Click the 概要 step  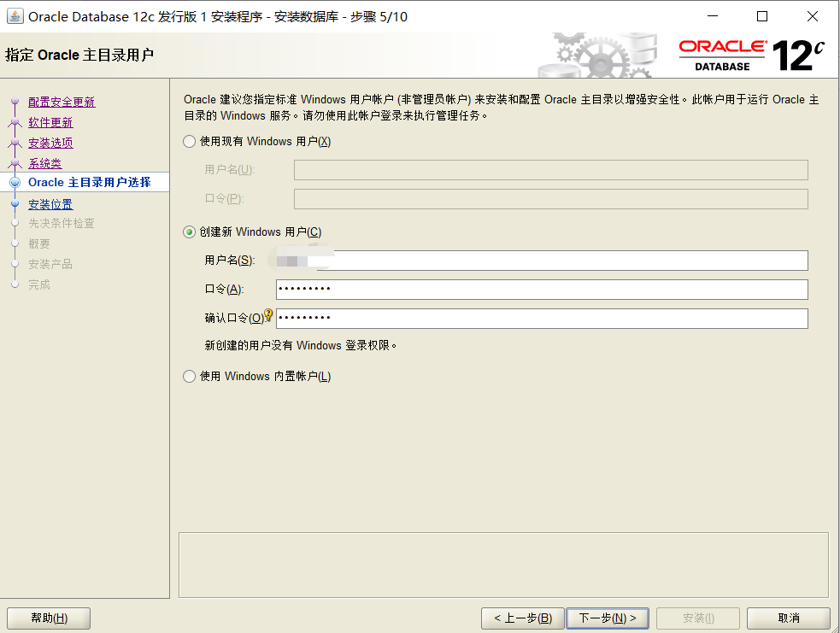[x=39, y=243]
